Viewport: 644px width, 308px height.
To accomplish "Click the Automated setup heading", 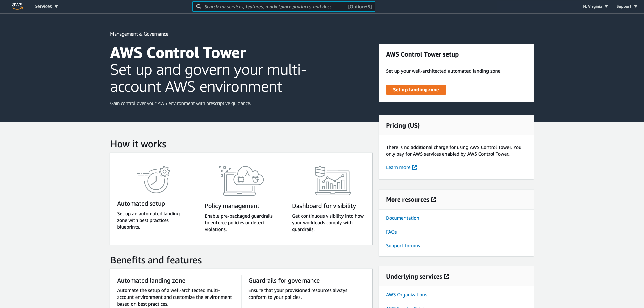I will coord(141,204).
